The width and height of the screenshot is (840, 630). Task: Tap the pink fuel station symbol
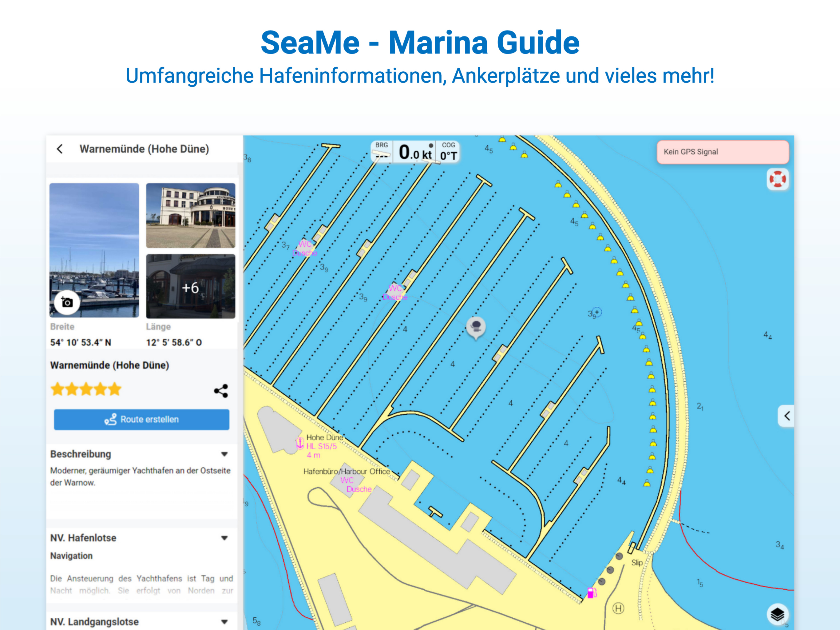[592, 593]
